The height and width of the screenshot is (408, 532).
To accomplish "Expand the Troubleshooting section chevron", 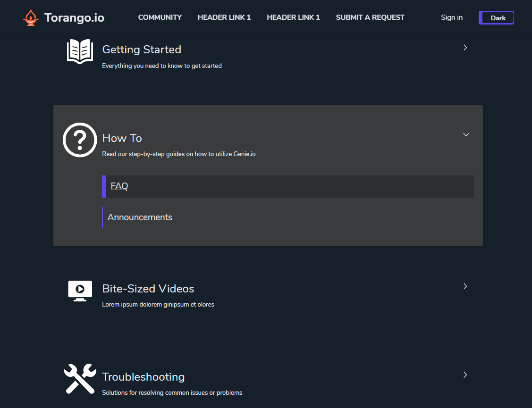I will coord(465,375).
